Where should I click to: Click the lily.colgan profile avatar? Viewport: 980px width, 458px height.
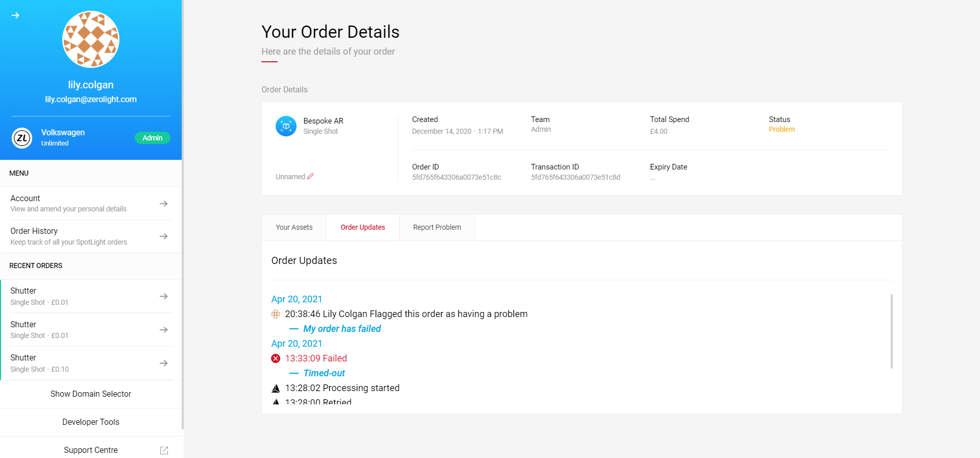point(91,39)
